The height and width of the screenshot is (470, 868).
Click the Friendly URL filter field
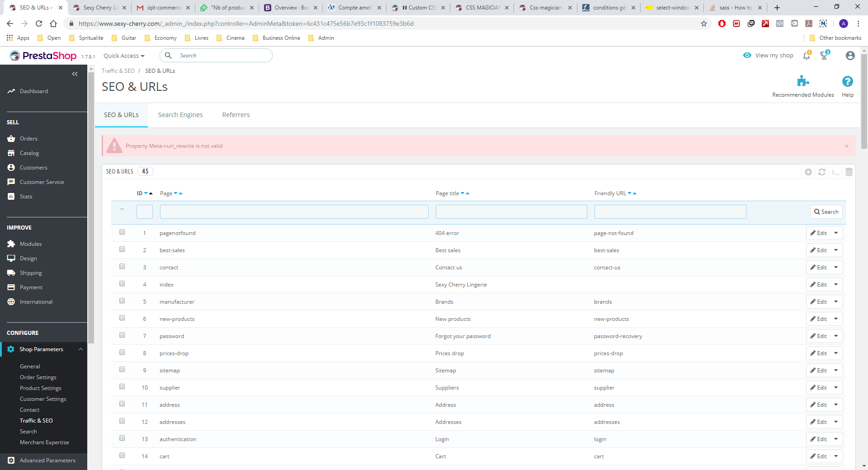(670, 212)
